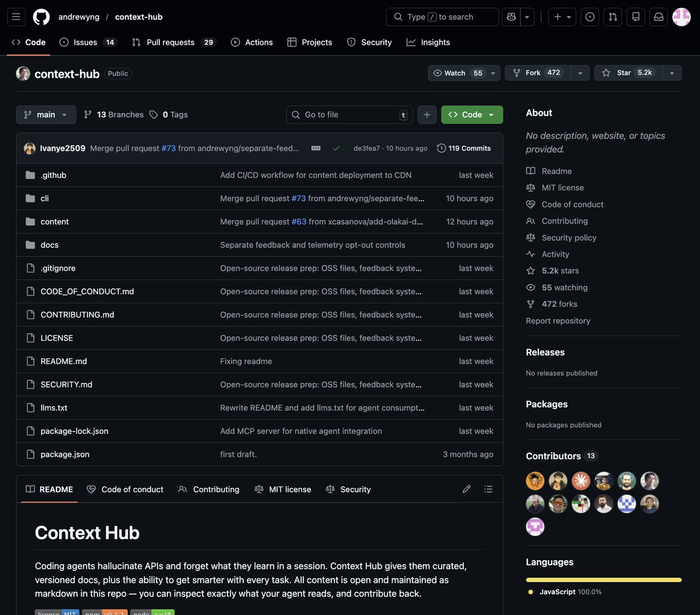Open the green Code dropdown button
The image size is (700, 615).
click(472, 114)
